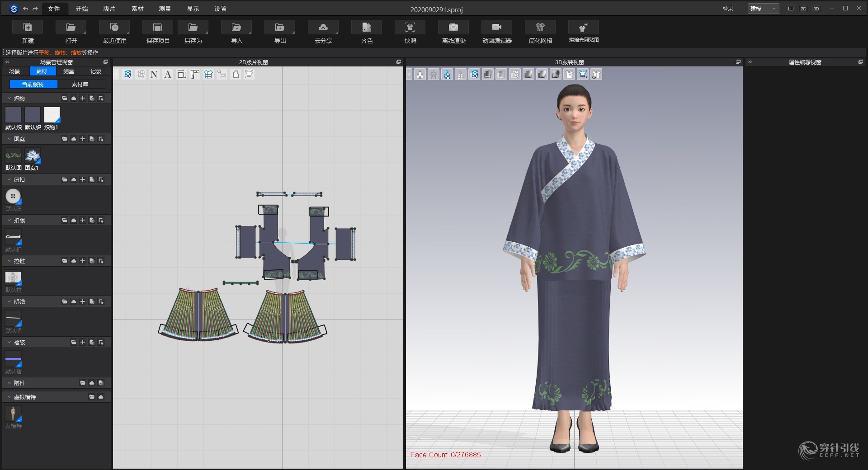Click the 烘焙光照贴图 bake lightmap icon
The width and height of the screenshot is (868, 470).
tap(583, 32)
